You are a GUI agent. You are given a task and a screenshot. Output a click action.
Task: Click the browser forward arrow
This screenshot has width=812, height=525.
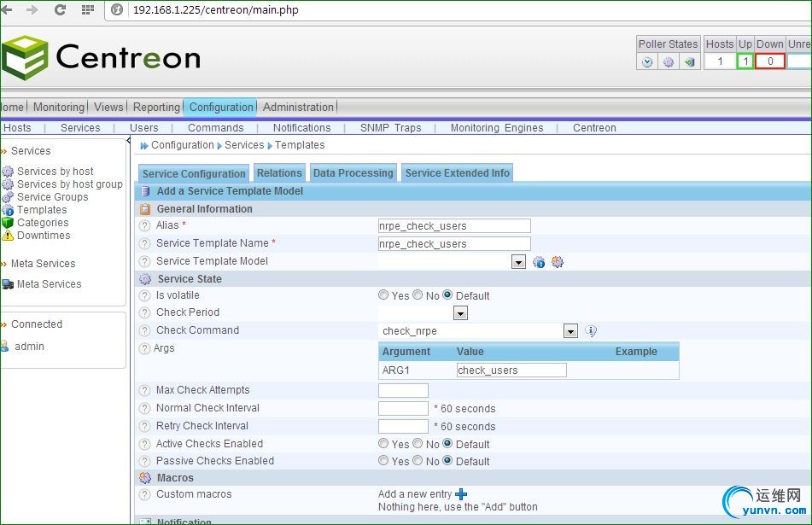point(32,10)
